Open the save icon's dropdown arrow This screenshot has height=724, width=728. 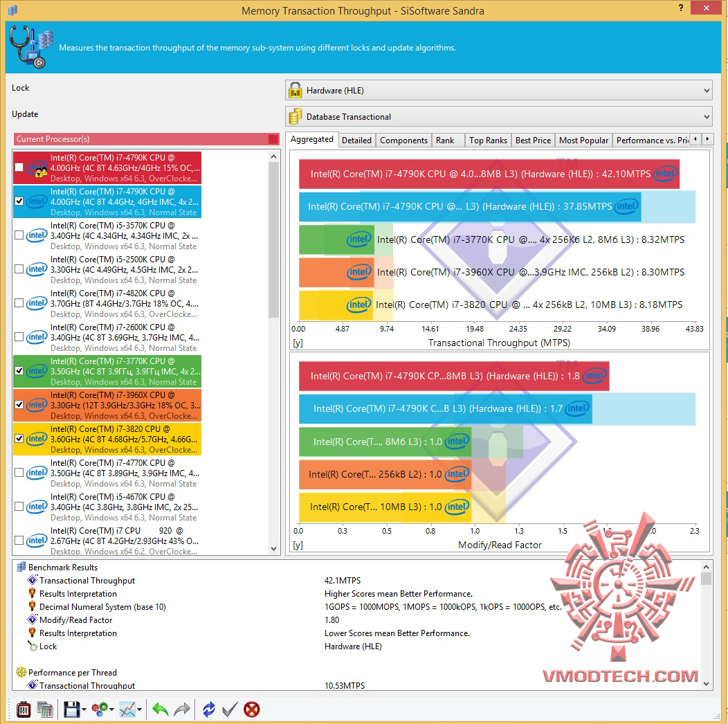click(x=84, y=709)
